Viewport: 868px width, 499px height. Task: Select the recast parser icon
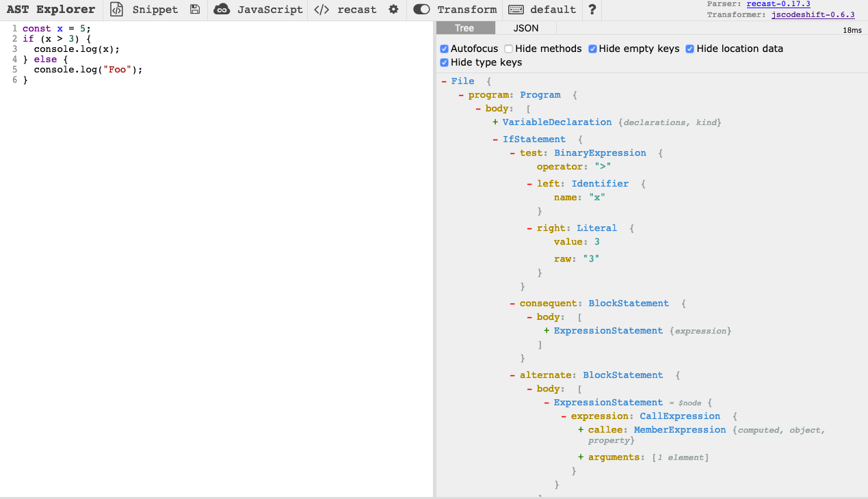(x=321, y=10)
